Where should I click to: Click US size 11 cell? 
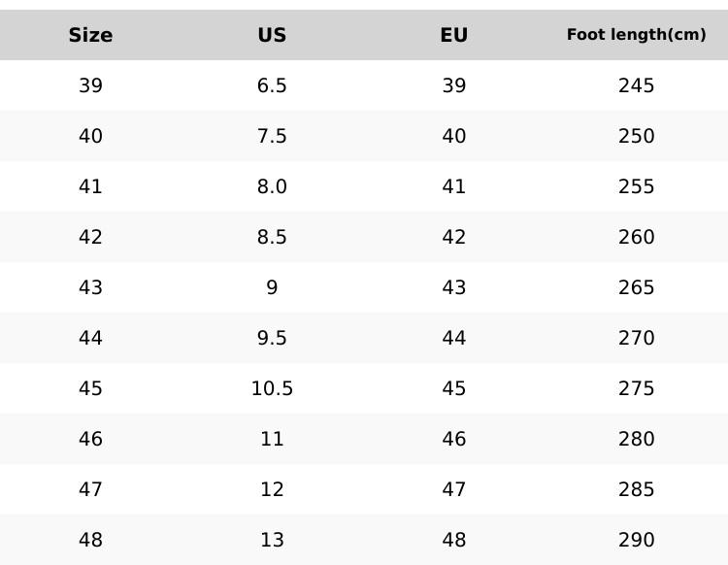pyautogui.click(x=272, y=439)
